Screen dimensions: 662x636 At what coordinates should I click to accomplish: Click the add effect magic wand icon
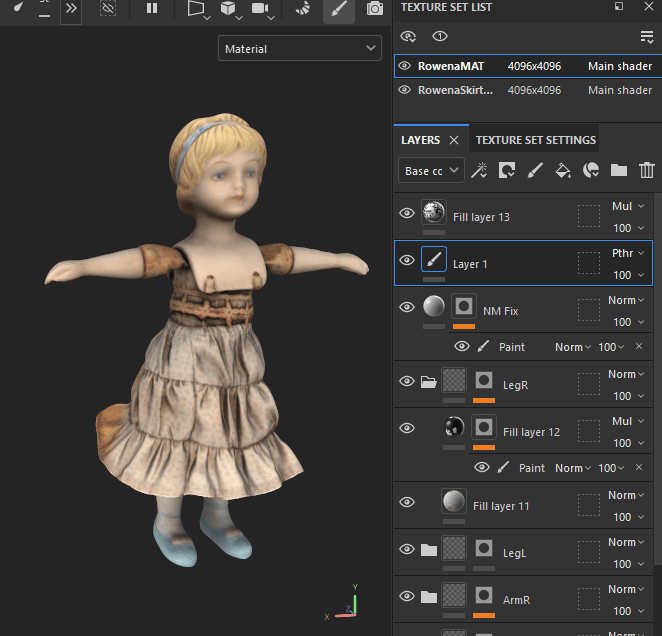(479, 171)
